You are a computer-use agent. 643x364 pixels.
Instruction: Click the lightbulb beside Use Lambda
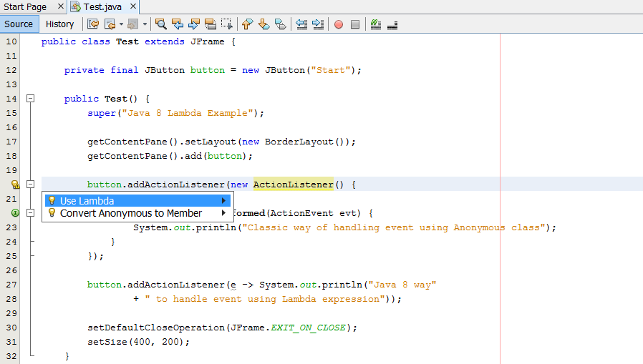click(x=52, y=200)
